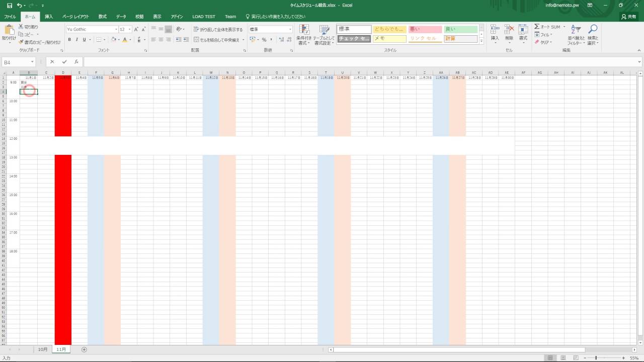644x362 pixels.
Task: Open the ファイル (File) tab
Action: click(10, 17)
